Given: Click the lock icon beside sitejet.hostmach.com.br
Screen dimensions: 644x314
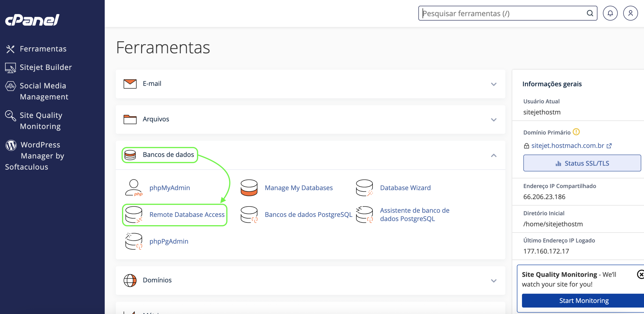Looking at the screenshot, I should (526, 146).
